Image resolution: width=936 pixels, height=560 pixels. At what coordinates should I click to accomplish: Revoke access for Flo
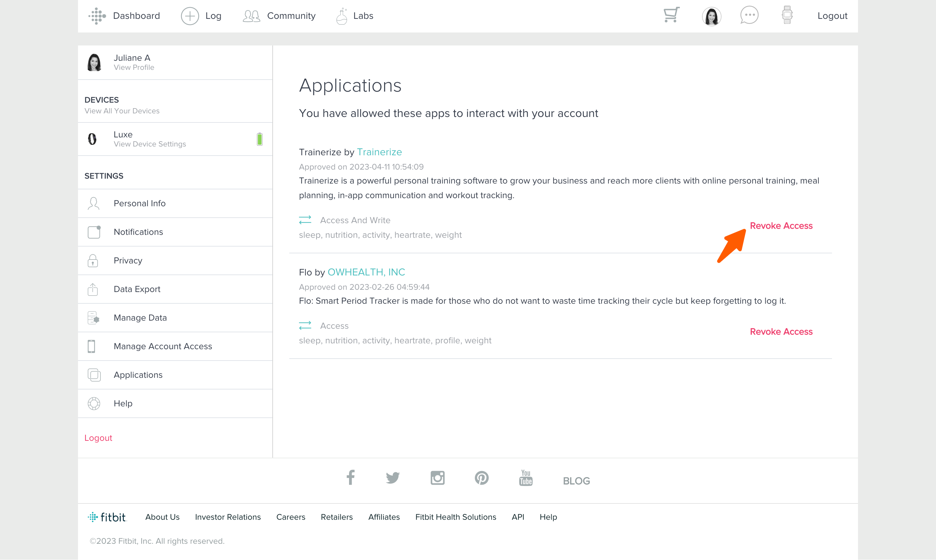click(781, 332)
